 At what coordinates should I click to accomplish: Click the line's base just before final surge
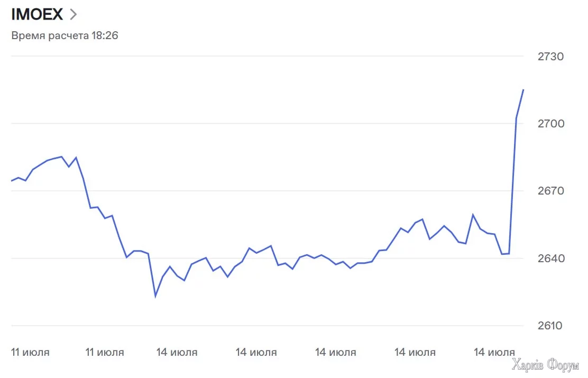(x=508, y=254)
